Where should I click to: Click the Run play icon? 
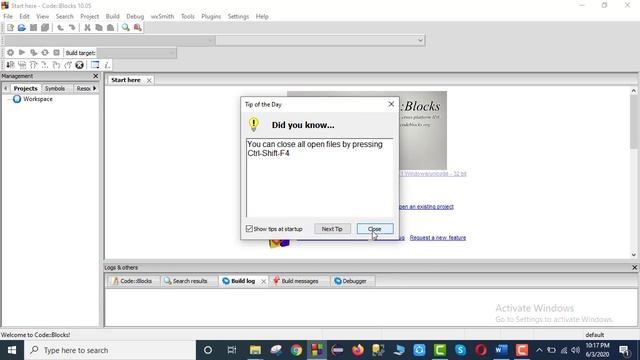[x=22, y=53]
